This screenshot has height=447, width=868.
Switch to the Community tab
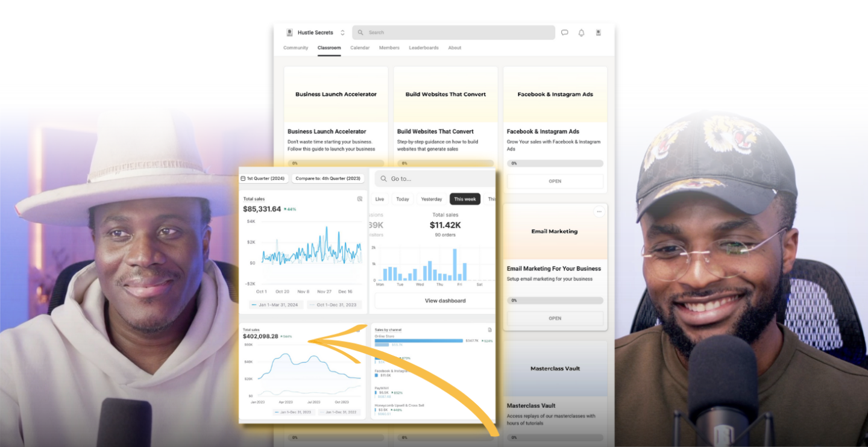(295, 48)
